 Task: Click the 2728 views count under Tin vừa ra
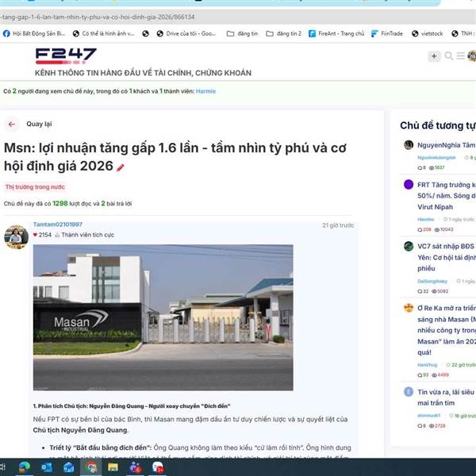click(437, 426)
